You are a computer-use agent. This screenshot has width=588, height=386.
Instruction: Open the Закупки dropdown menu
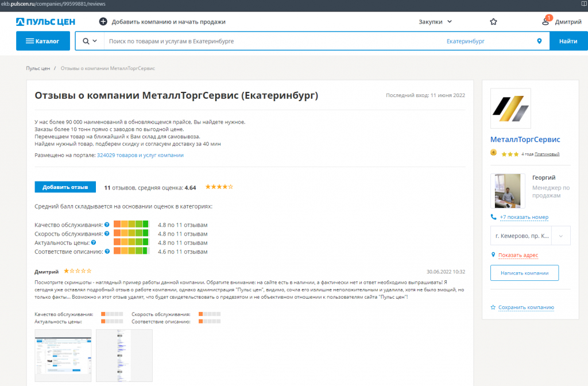[435, 22]
